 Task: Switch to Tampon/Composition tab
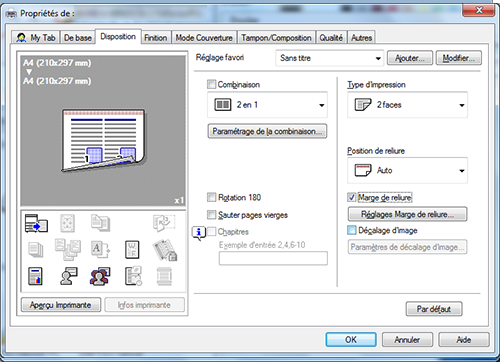point(276,38)
